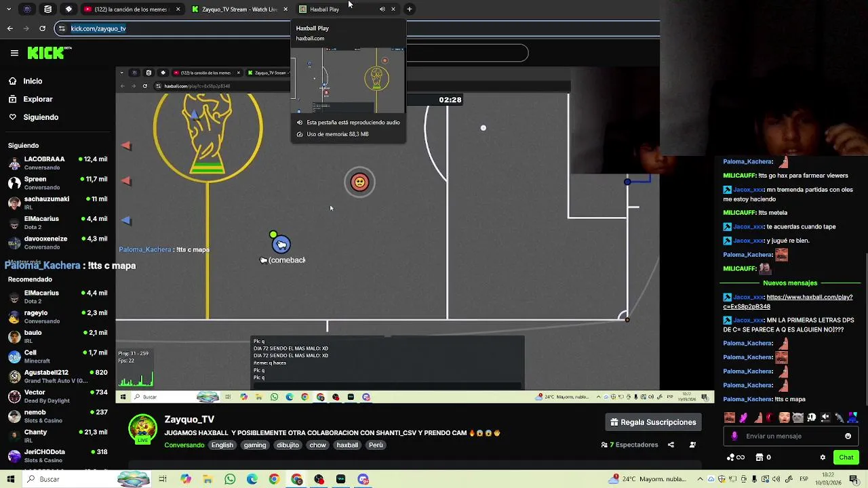This screenshot has height=488, width=868.
Task: Open Chanty IRL channel
Action: [x=58, y=436]
